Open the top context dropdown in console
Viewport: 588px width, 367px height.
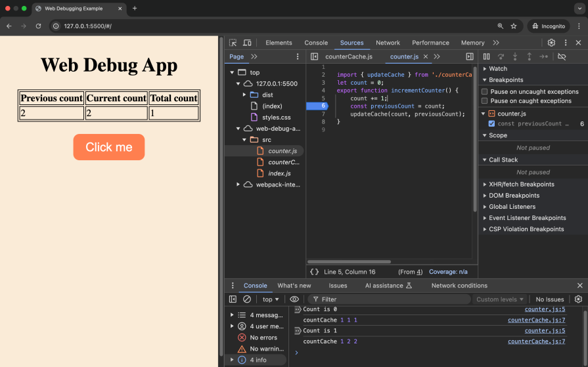[x=271, y=299]
